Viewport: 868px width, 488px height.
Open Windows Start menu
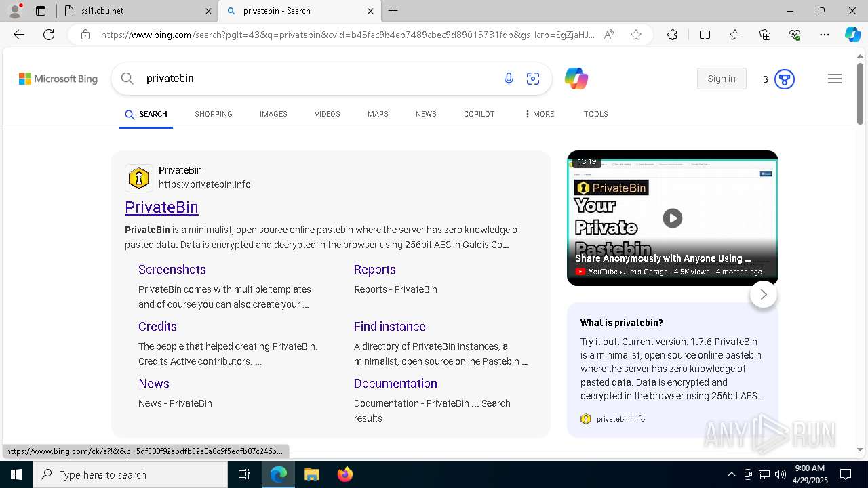click(x=16, y=474)
